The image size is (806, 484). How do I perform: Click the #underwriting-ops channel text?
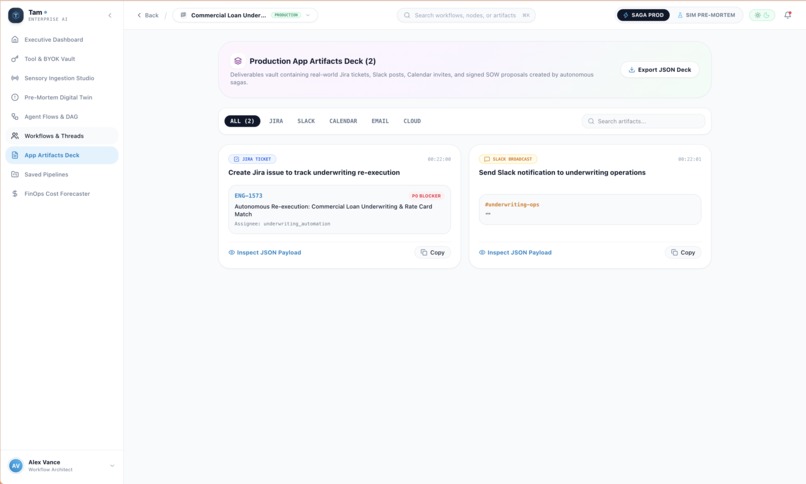coord(512,204)
